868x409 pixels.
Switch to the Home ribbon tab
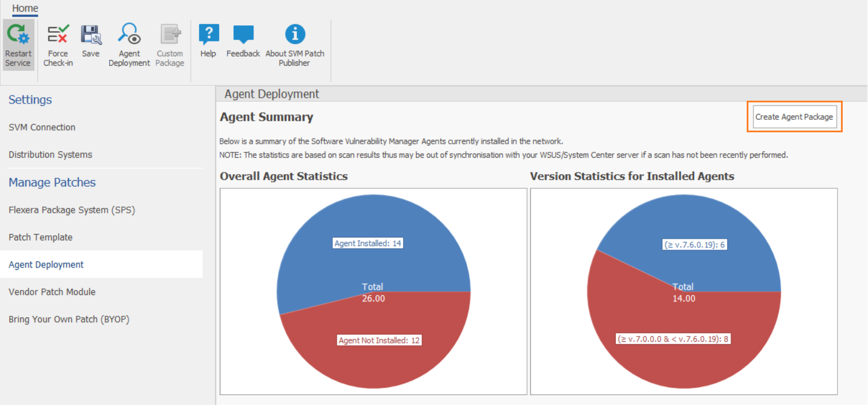point(25,9)
